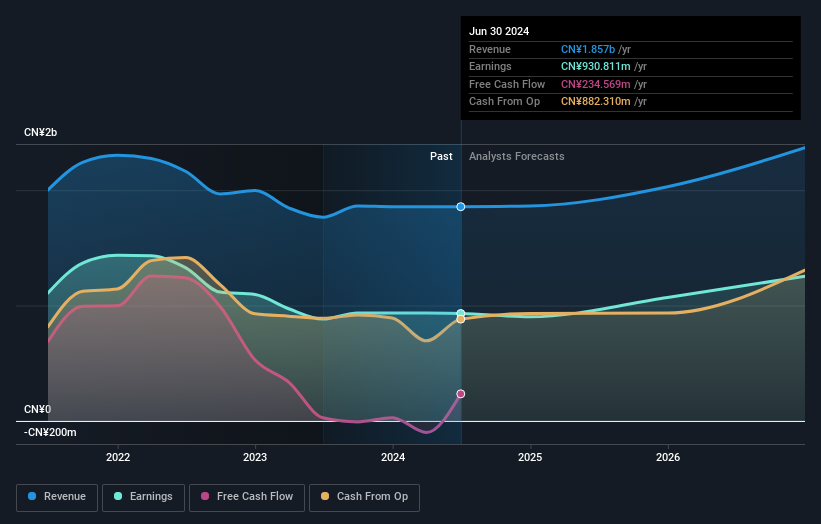Click the pink Free Cash Flow legend dot
This screenshot has width=821, height=524.
pos(205,496)
